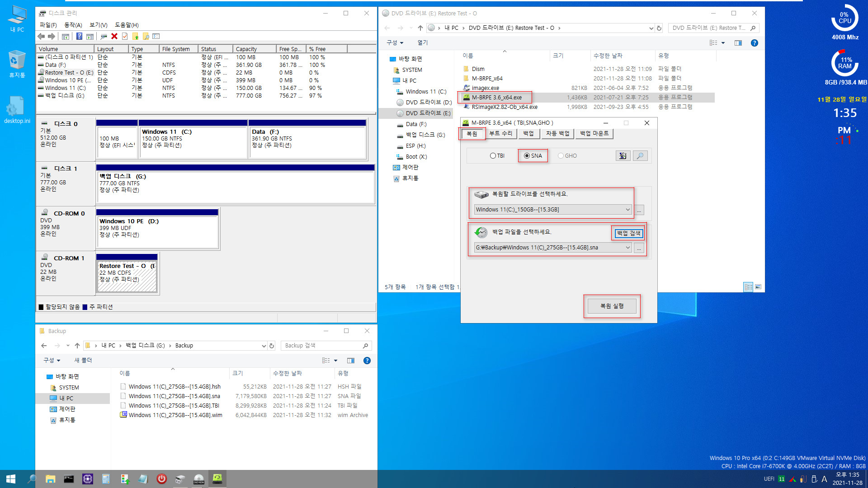Click the Backup 검색 search field
The width and height of the screenshot is (868, 488).
(326, 346)
